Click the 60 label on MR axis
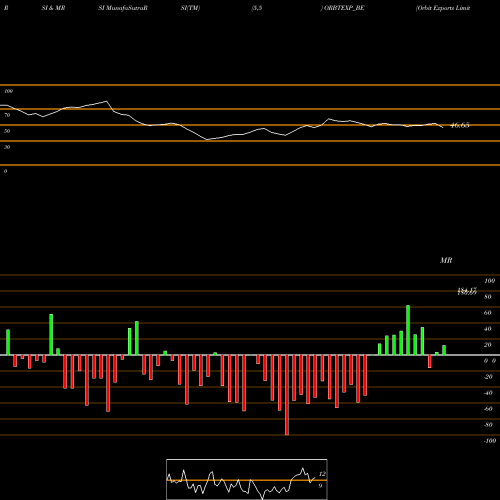Viewport: 500px width, 500px height. coord(488,313)
